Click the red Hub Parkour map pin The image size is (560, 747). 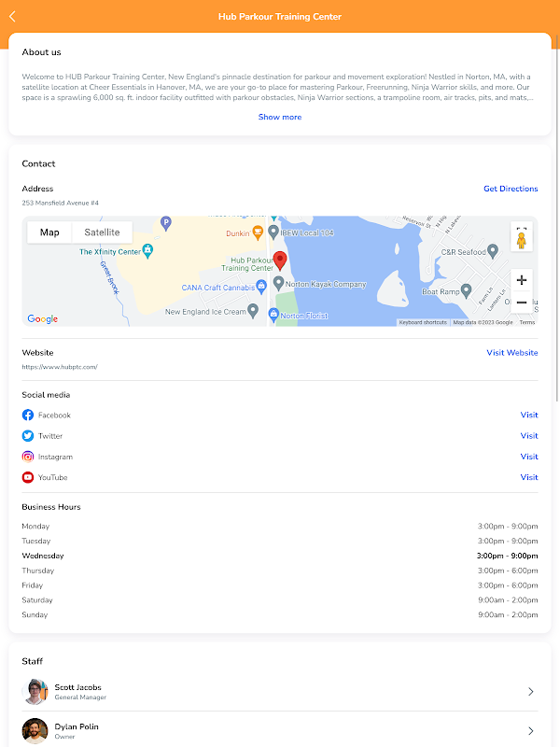[x=280, y=261]
